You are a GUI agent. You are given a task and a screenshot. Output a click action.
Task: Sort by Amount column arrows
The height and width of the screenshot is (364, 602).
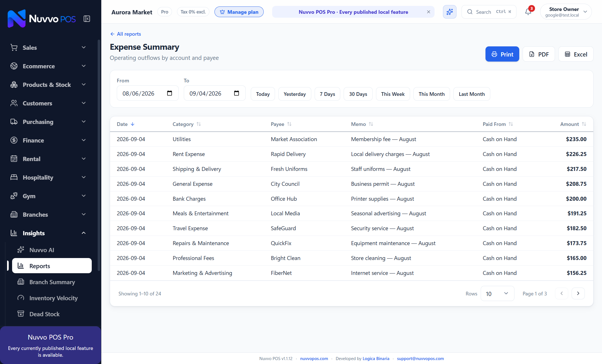tap(584, 124)
